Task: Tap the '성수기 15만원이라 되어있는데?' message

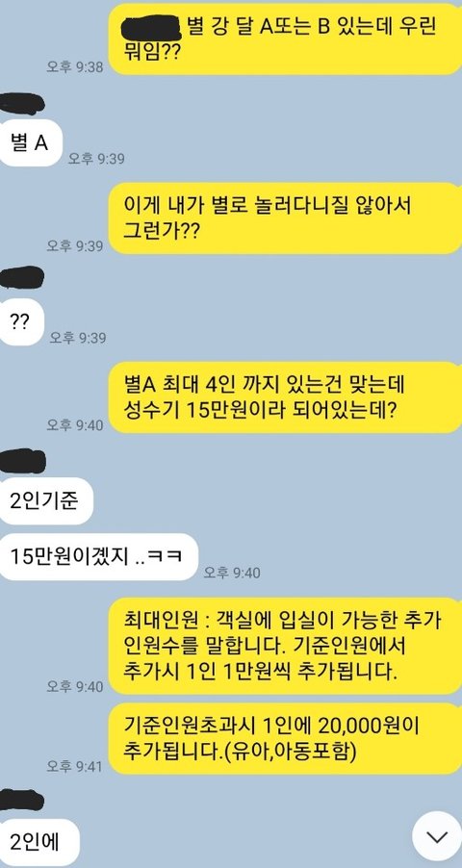Action: (x=285, y=397)
